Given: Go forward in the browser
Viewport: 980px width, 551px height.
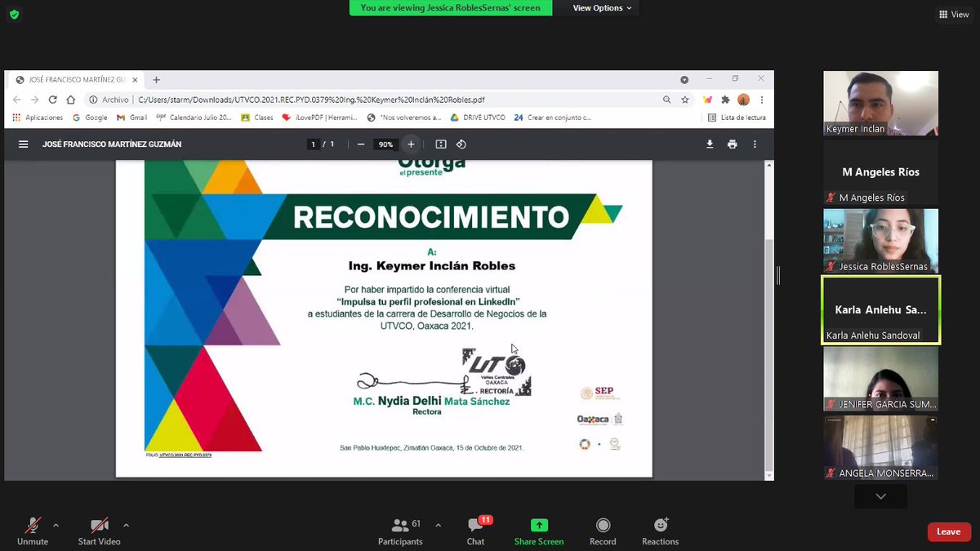Looking at the screenshot, I should click(34, 100).
